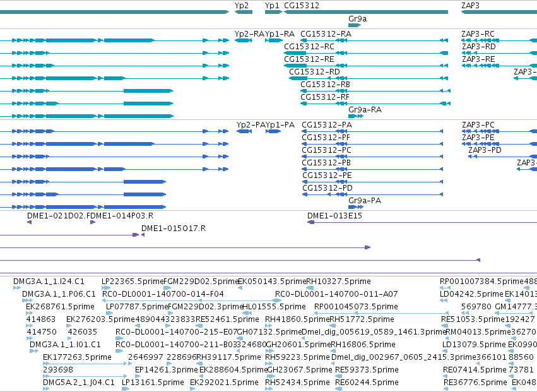Open the ZAP3-RC transcript label
This screenshot has height=392, width=537.
[x=478, y=34]
